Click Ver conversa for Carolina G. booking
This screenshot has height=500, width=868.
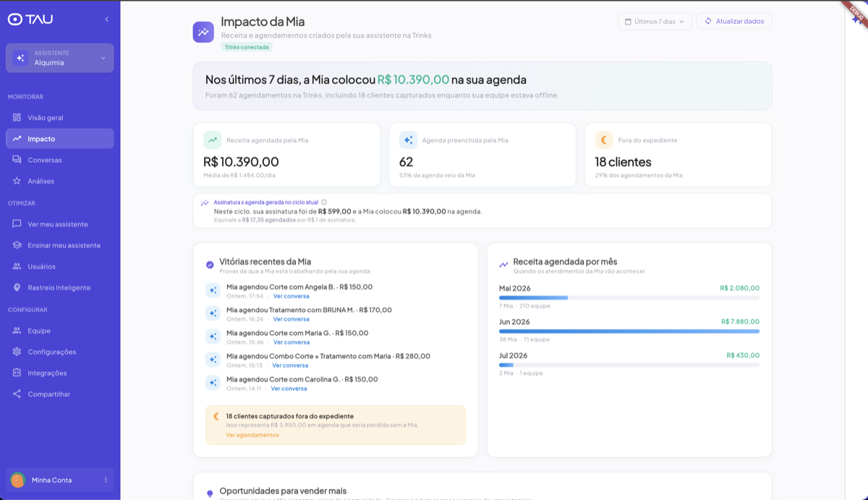tap(289, 389)
